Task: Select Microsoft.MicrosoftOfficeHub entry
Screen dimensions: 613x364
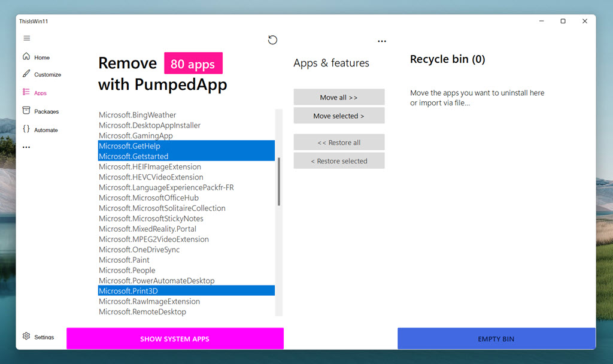Action: (x=186, y=198)
